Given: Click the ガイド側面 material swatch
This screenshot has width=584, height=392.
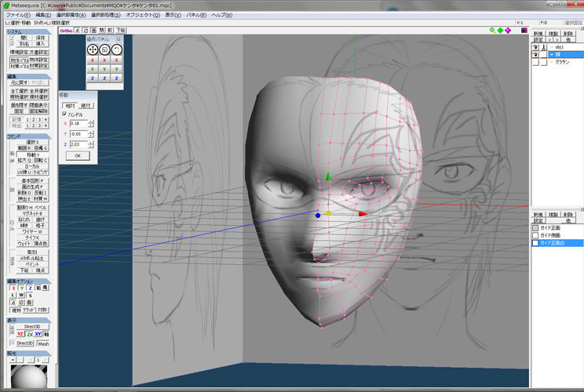Looking at the screenshot, I should click(535, 235).
